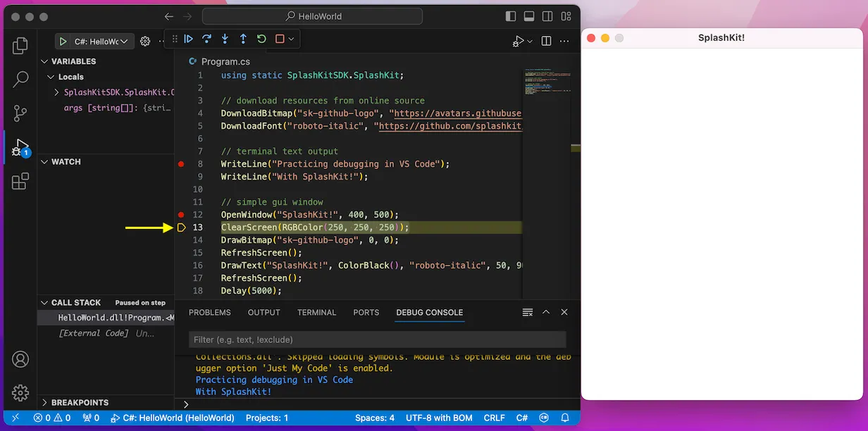Click Continue in the debug toolbar
The image size is (868, 431).
[x=188, y=39]
